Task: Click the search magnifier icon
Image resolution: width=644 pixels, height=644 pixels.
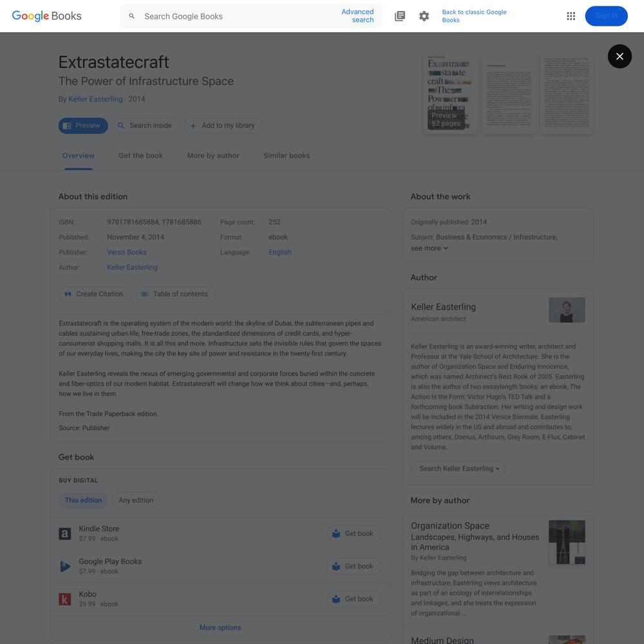Action: (132, 16)
